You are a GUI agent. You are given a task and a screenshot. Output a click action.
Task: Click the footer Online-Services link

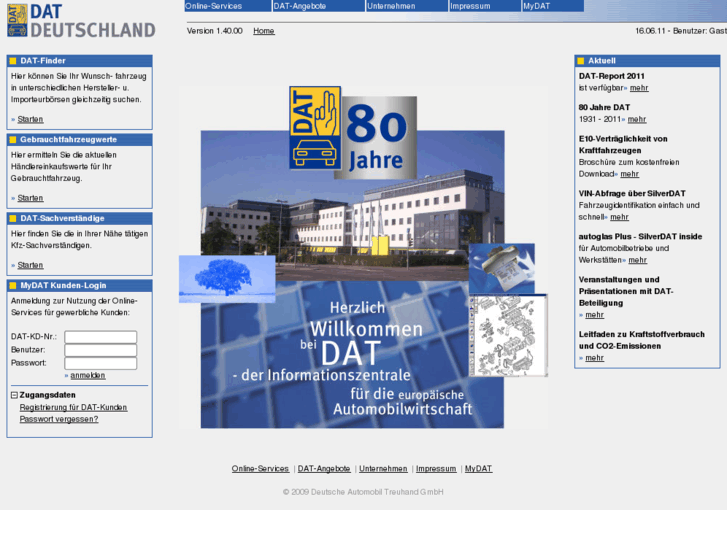(260, 469)
